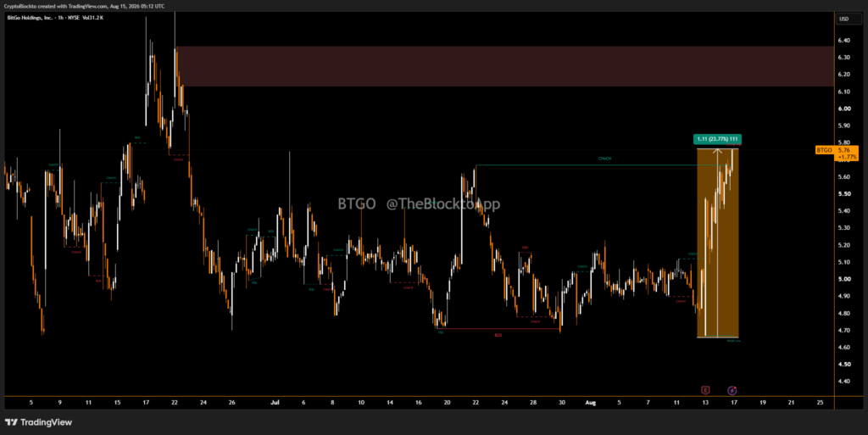Click date 13 on the time axis
Screen dimensions: 868x435
705,402
